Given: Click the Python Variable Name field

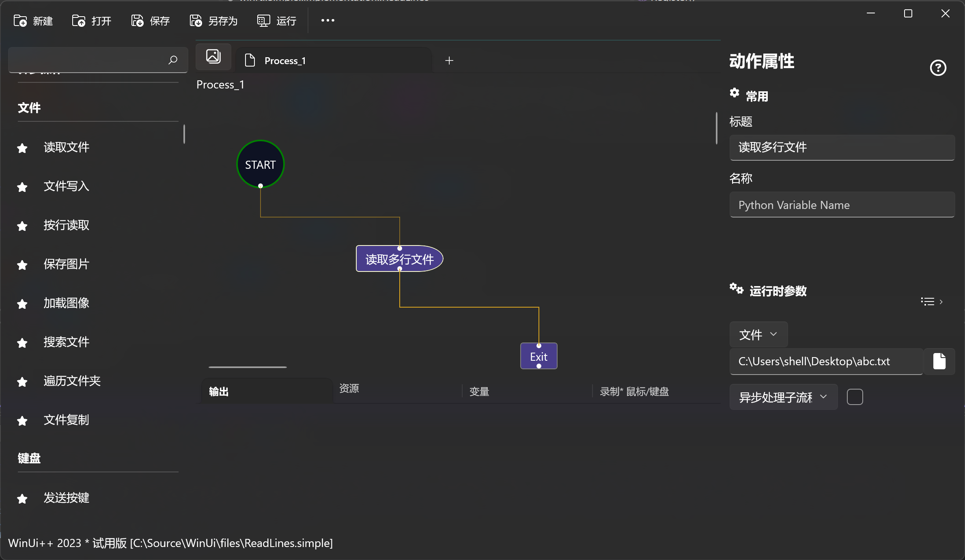Looking at the screenshot, I should point(842,205).
